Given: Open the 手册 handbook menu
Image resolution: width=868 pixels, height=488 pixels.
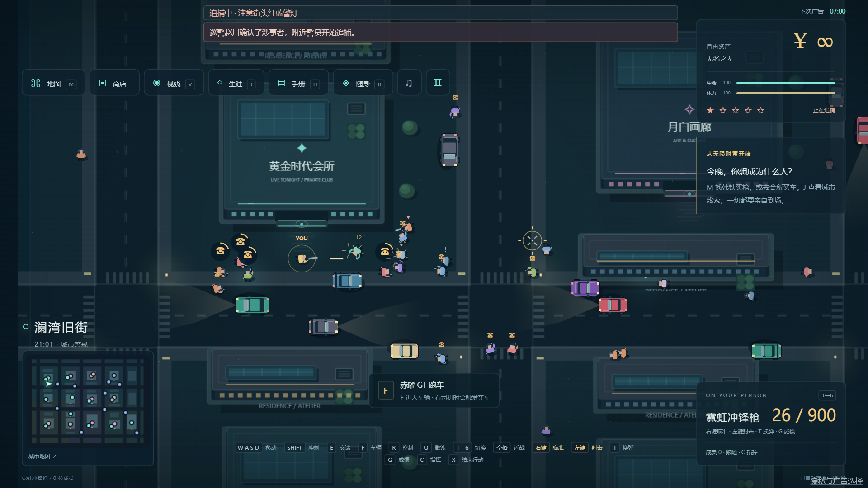Looking at the screenshot, I should pos(298,83).
